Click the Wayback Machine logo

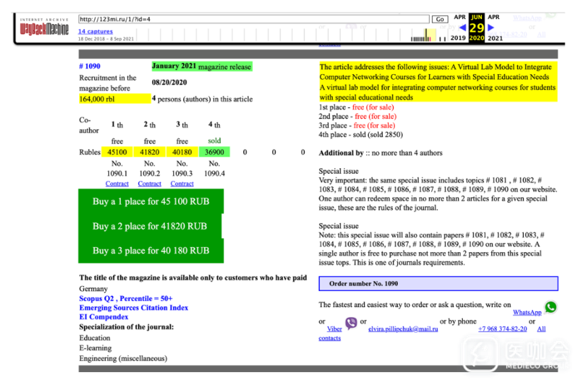[x=44, y=28]
